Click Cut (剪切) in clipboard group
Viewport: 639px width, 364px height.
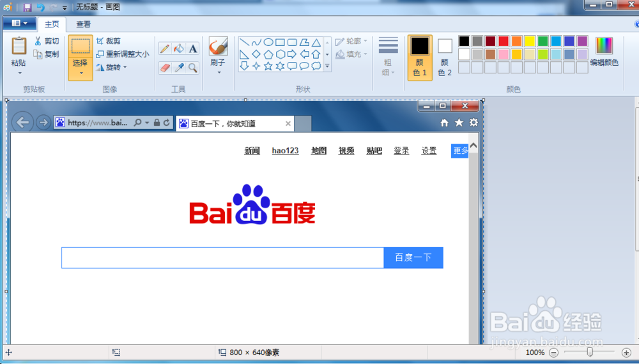tap(47, 41)
